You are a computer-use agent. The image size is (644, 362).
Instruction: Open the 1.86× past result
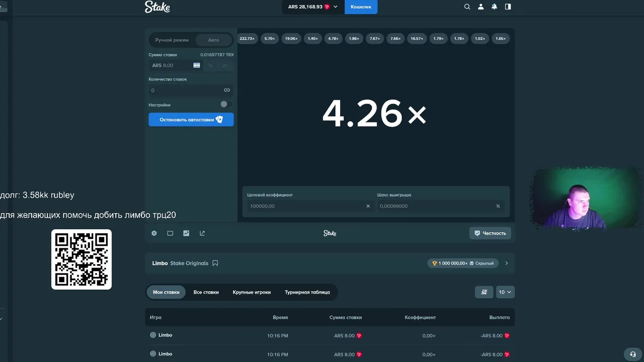tap(354, 39)
